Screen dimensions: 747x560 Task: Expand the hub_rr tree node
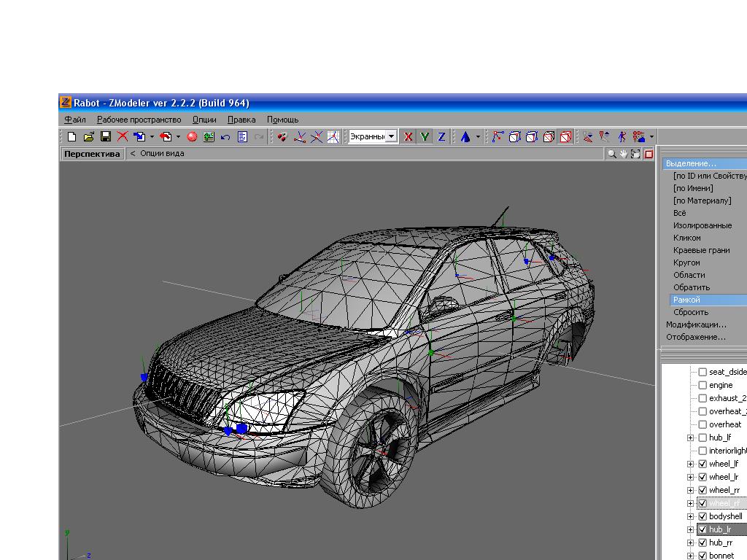click(690, 542)
